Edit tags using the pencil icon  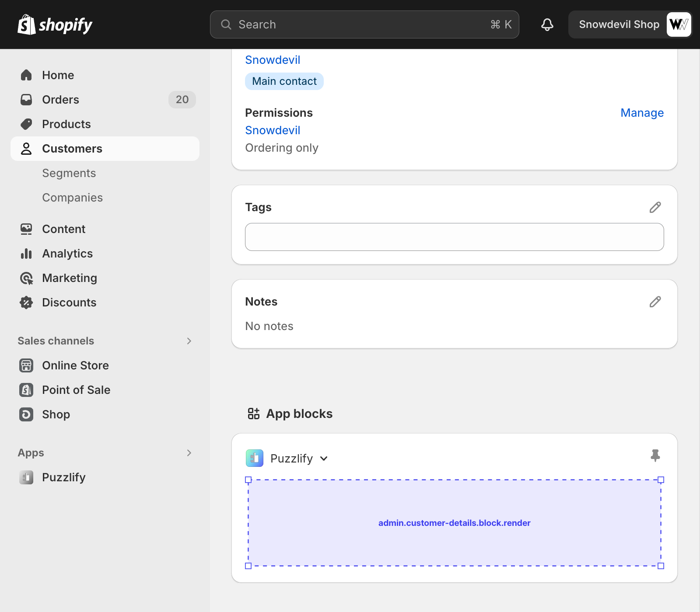(x=655, y=207)
